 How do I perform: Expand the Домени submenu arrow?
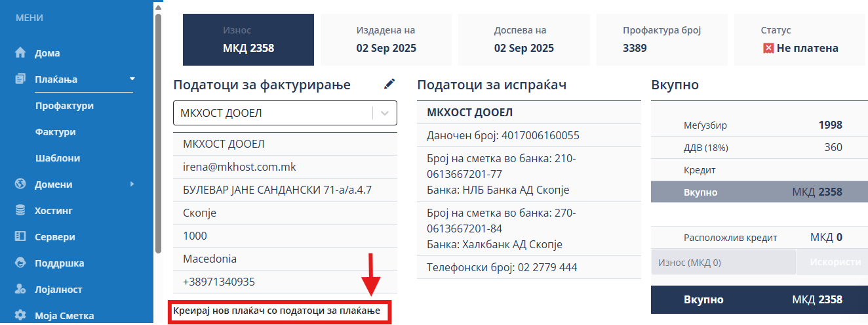click(x=132, y=184)
